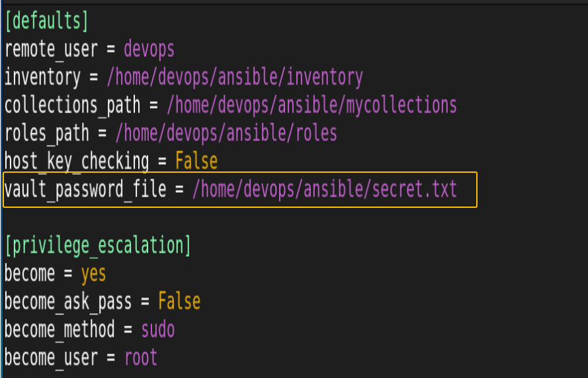
Task: Click the roles_path key
Action: (47, 134)
